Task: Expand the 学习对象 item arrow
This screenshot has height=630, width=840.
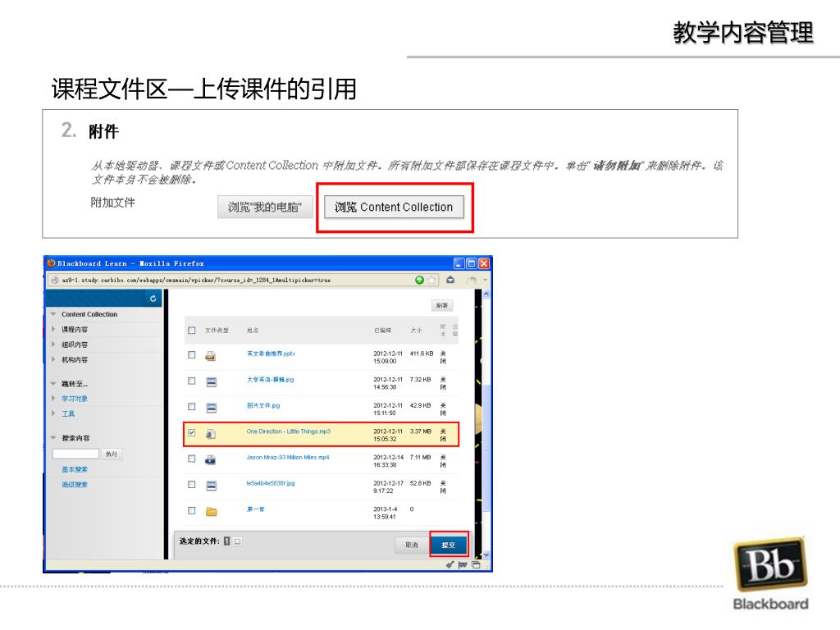Action: (53, 398)
